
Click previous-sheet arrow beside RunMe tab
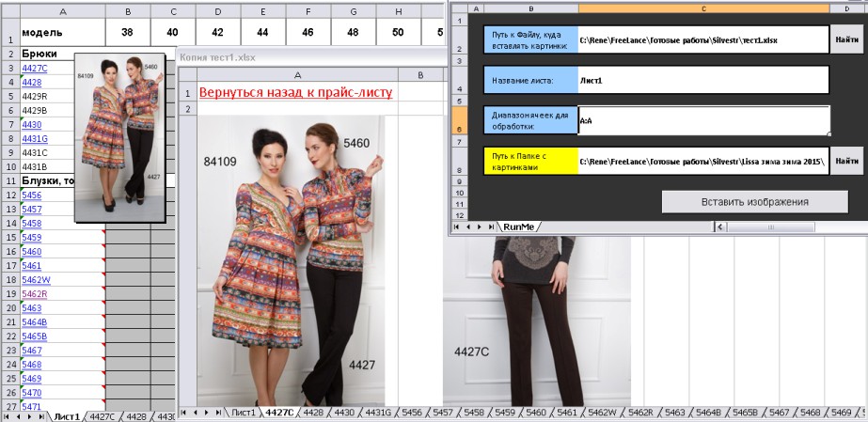click(x=468, y=227)
